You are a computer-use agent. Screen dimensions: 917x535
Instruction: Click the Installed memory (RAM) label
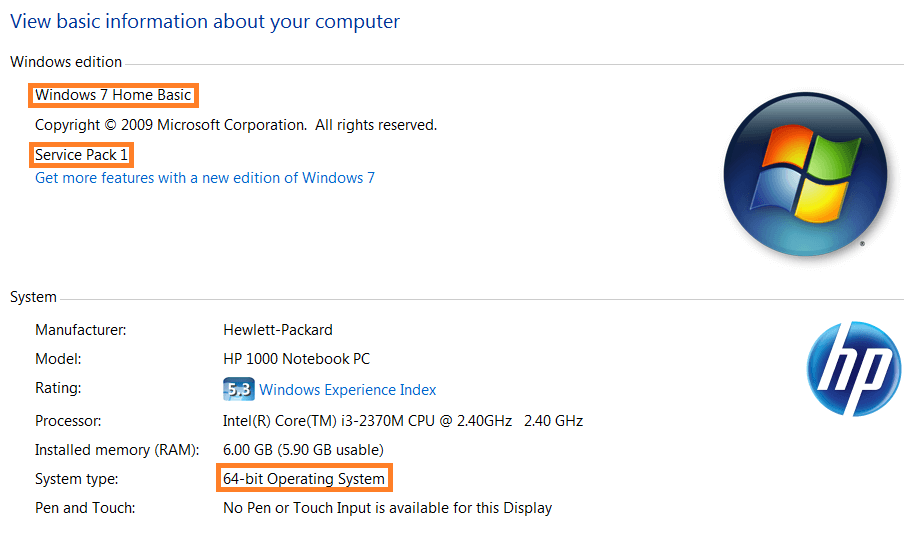click(117, 450)
